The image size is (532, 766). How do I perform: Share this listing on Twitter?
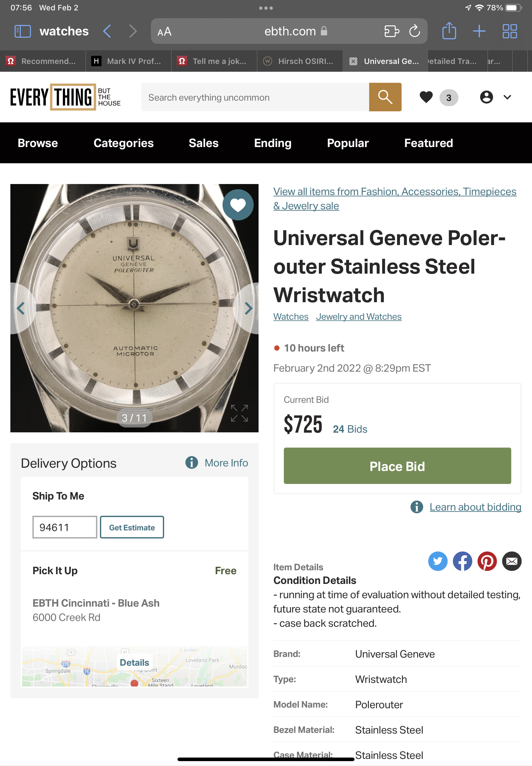tap(437, 561)
